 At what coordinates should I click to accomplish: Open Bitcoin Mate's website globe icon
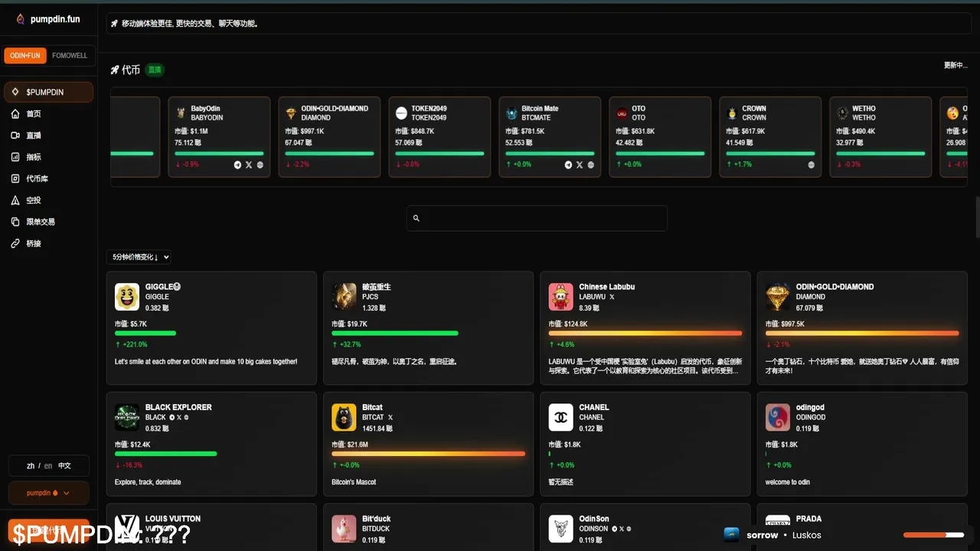(590, 165)
